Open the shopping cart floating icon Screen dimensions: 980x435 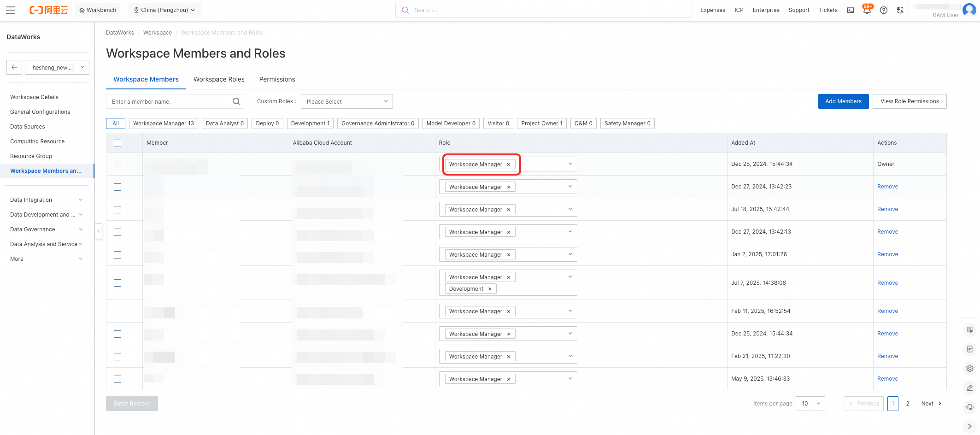click(970, 329)
